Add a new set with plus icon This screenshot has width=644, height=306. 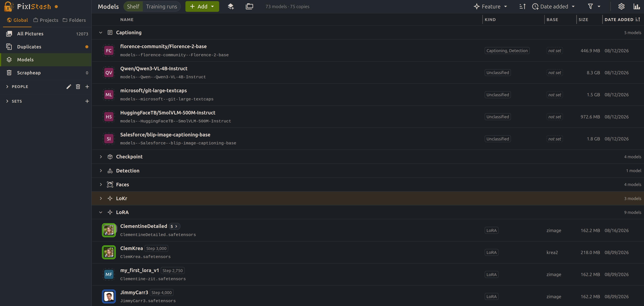(x=87, y=101)
